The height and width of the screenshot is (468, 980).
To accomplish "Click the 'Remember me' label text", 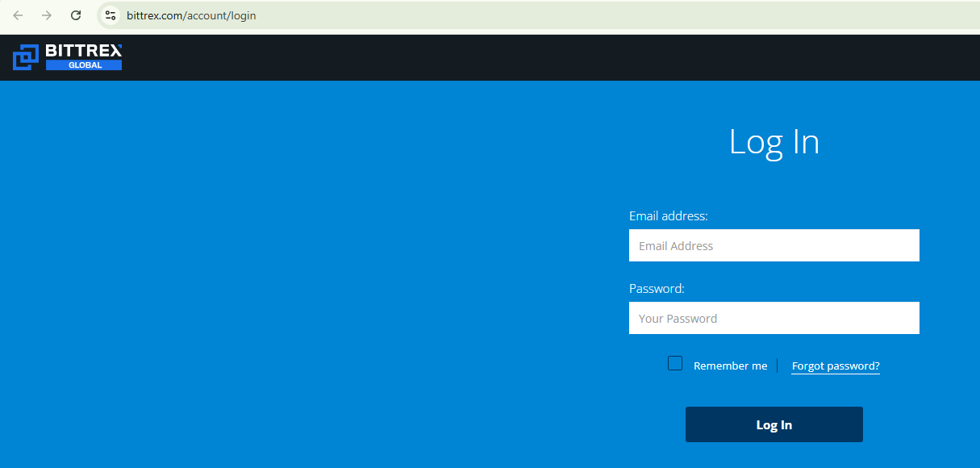I will 730,366.
